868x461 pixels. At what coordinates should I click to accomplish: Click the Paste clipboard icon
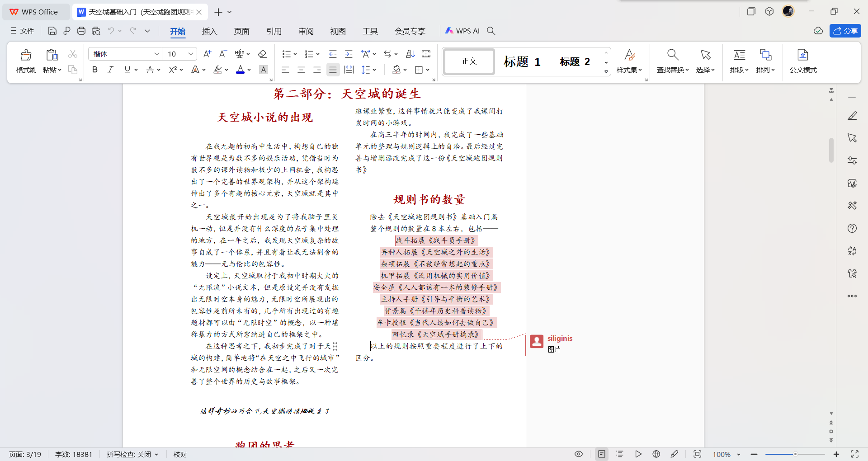point(52,55)
